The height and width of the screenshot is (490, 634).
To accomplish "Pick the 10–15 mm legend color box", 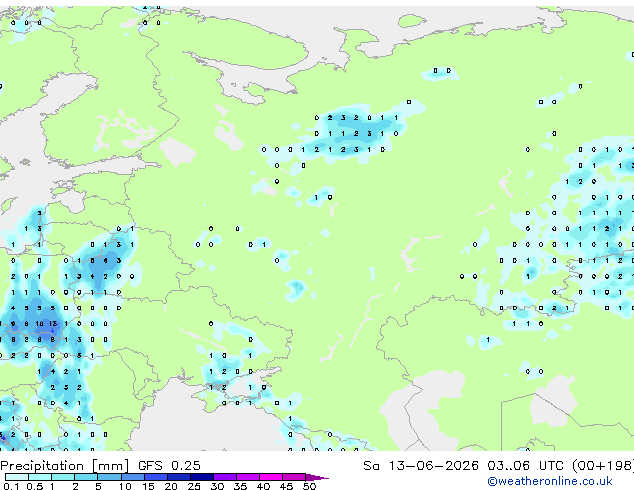I will pyautogui.click(x=133, y=477).
